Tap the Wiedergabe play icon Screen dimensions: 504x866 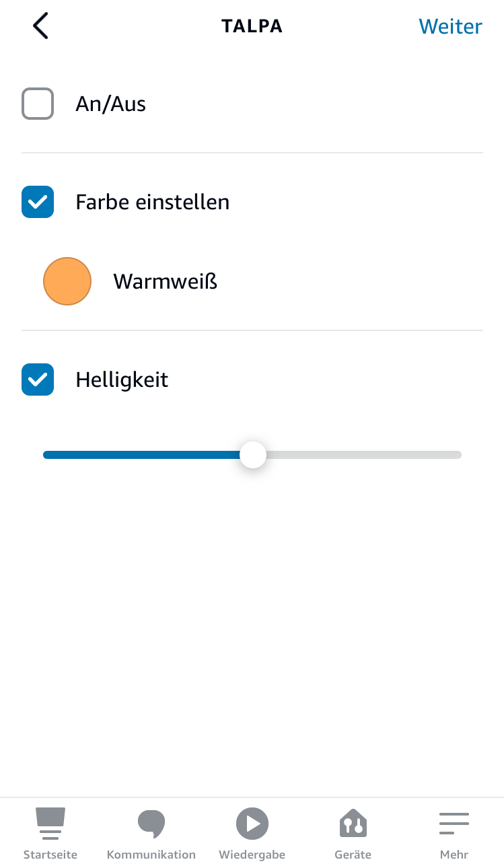252,824
